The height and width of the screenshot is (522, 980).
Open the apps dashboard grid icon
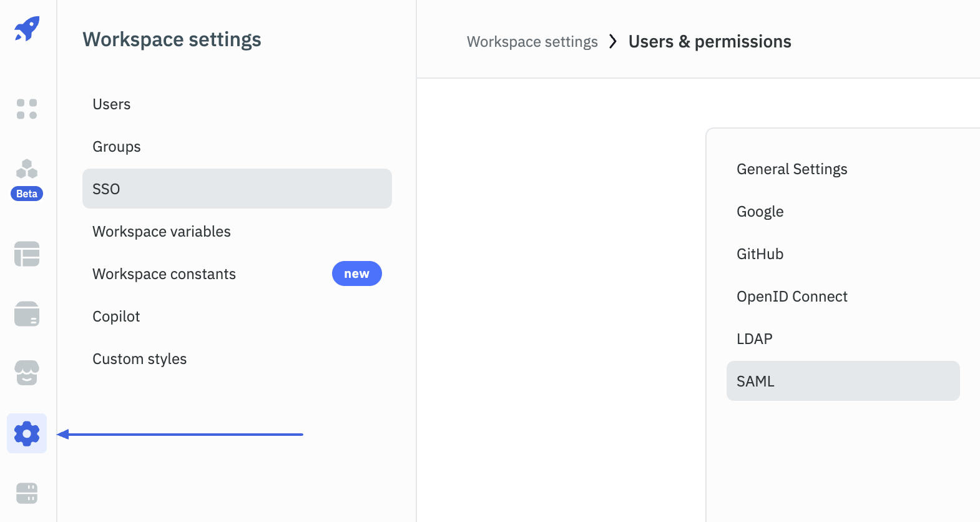coord(27,109)
